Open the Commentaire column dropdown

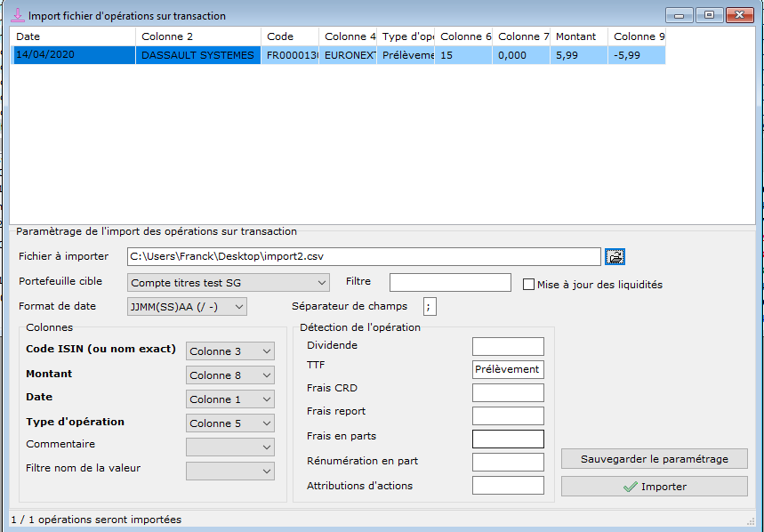(230, 447)
